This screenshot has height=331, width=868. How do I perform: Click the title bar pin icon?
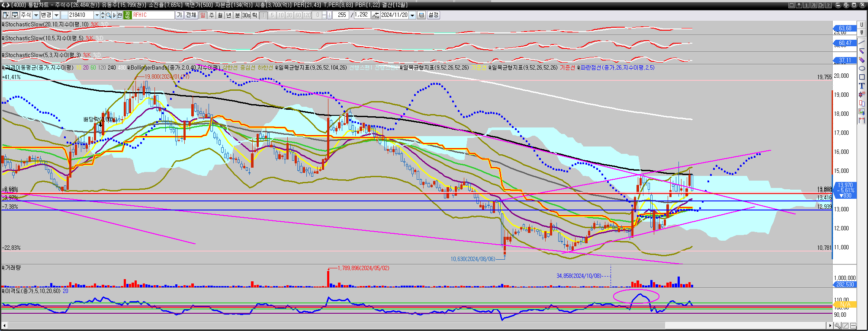[x=799, y=5]
